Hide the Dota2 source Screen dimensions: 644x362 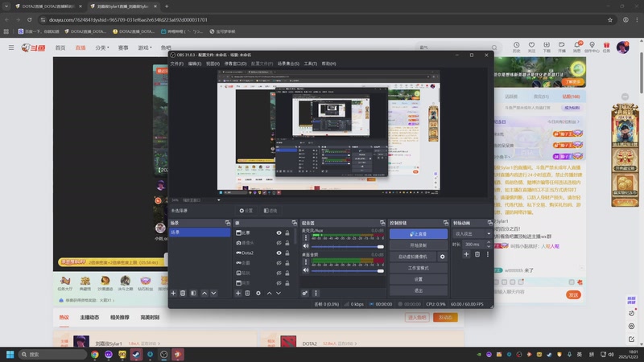tap(279, 253)
